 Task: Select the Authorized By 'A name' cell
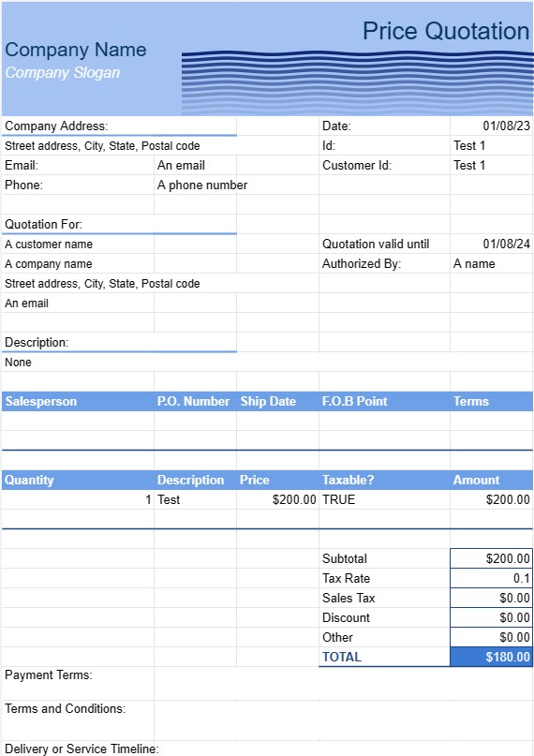tap(492, 264)
